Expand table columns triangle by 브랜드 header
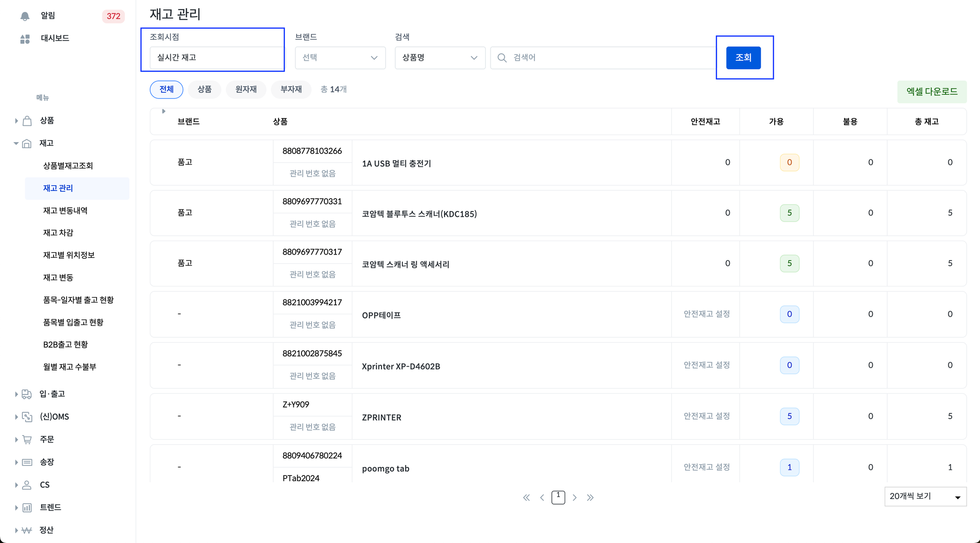 point(164,111)
